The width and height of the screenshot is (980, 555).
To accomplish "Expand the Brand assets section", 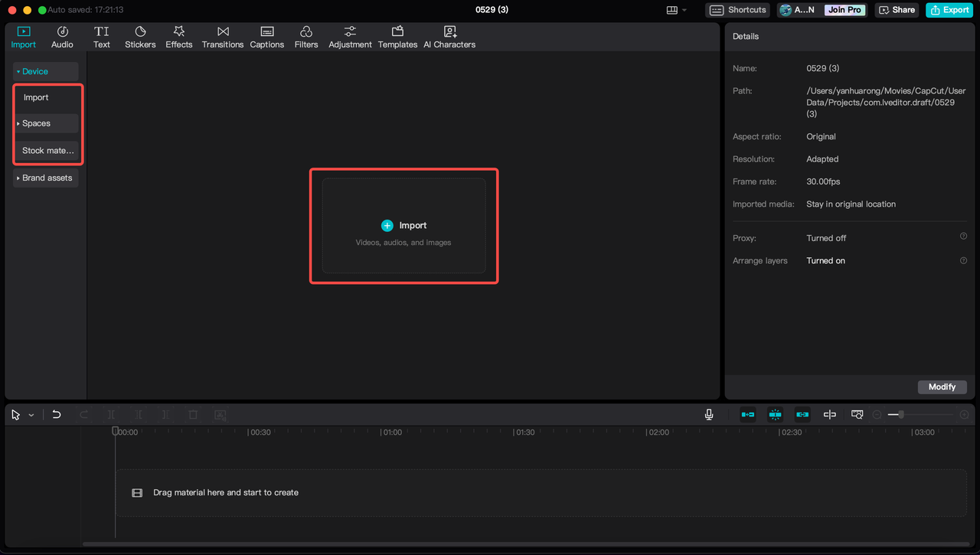I will 45,178.
